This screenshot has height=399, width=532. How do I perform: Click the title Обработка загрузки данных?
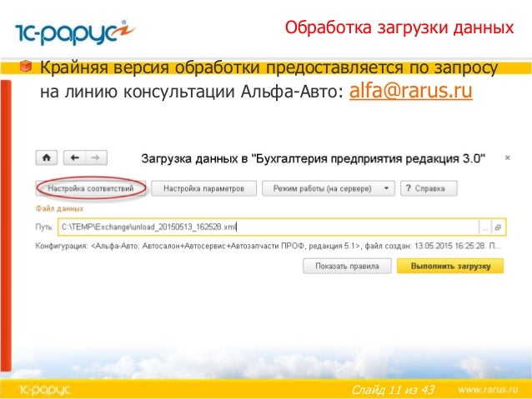[x=399, y=27]
